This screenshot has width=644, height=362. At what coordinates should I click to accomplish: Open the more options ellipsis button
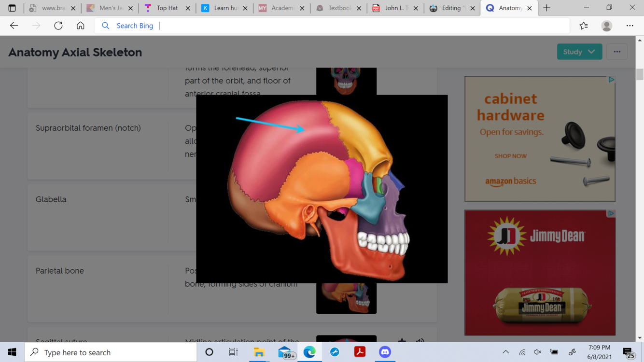tap(617, 52)
